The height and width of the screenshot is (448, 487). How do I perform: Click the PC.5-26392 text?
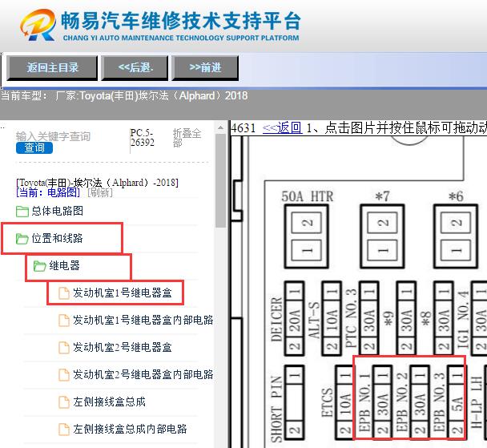coord(143,137)
